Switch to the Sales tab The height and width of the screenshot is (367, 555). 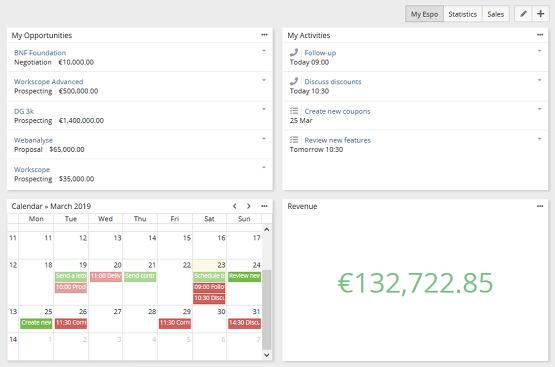point(495,14)
